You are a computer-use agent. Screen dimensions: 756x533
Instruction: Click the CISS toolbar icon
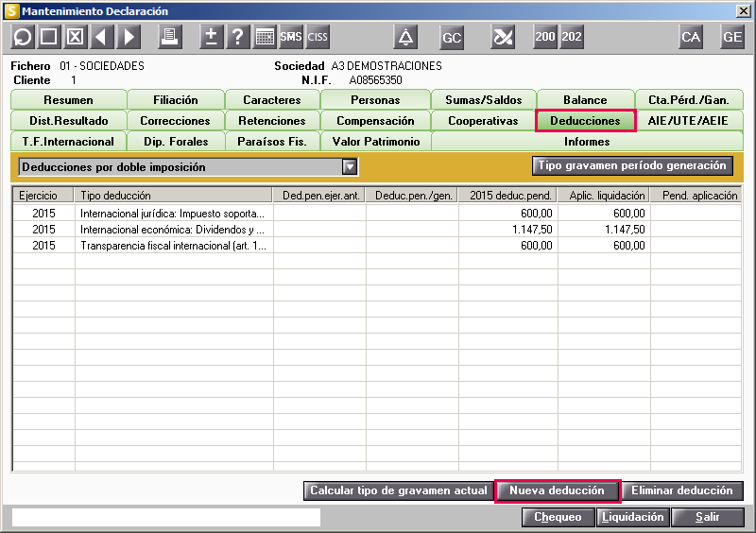318,37
